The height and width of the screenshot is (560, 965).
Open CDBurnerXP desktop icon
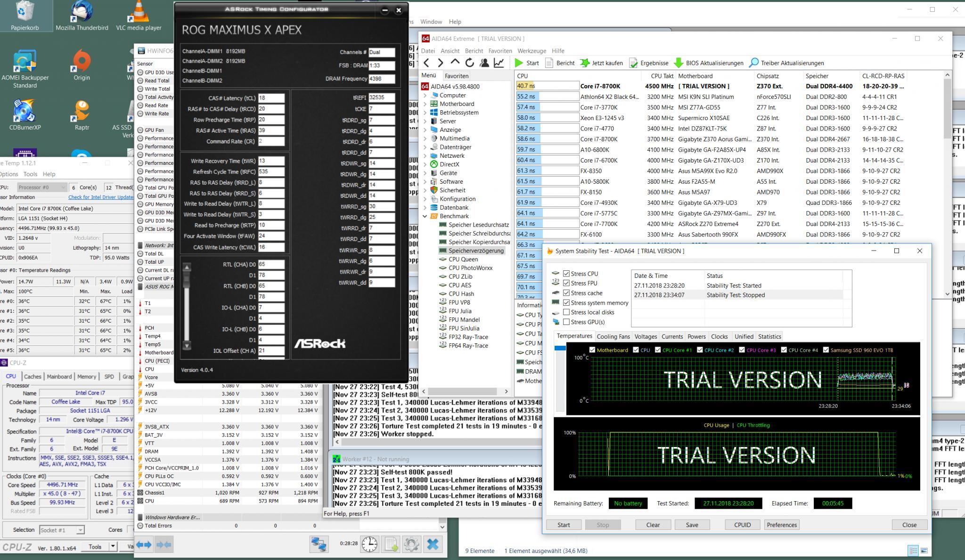(x=25, y=115)
